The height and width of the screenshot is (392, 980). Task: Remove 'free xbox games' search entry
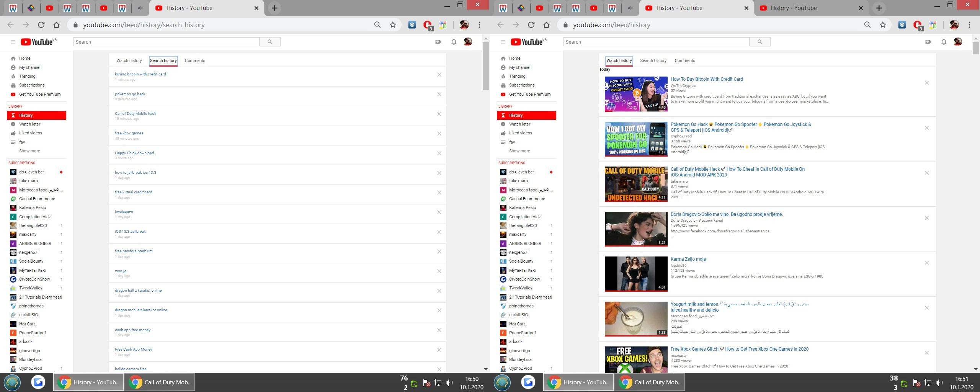[439, 134]
